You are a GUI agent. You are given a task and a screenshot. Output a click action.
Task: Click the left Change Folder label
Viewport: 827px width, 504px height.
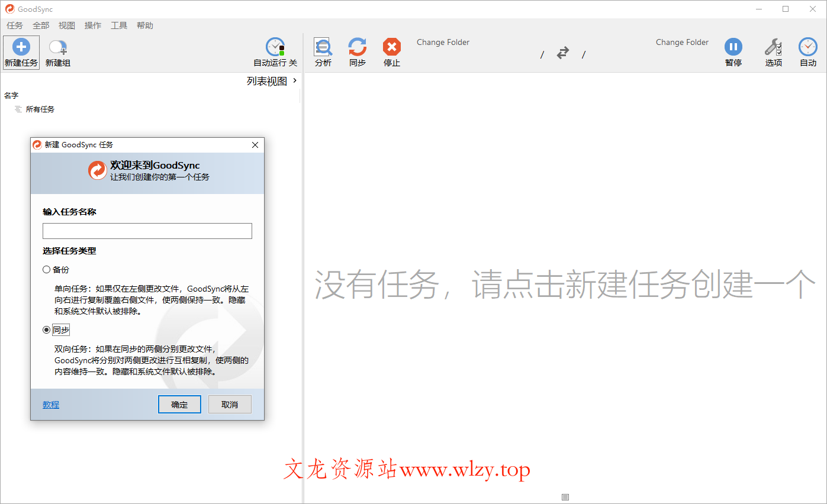(443, 42)
